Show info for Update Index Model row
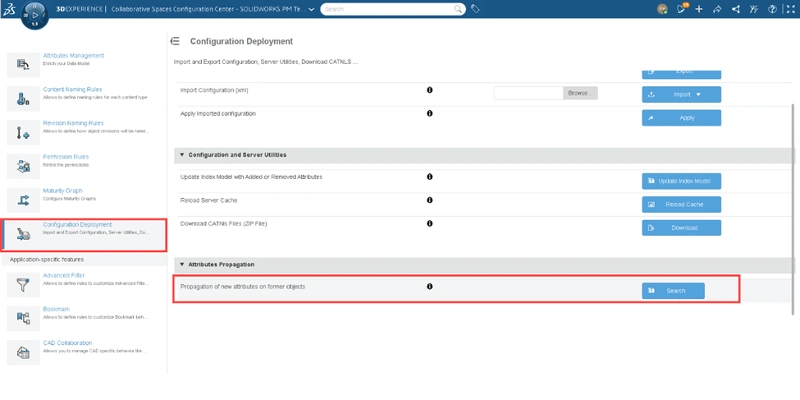 point(430,177)
